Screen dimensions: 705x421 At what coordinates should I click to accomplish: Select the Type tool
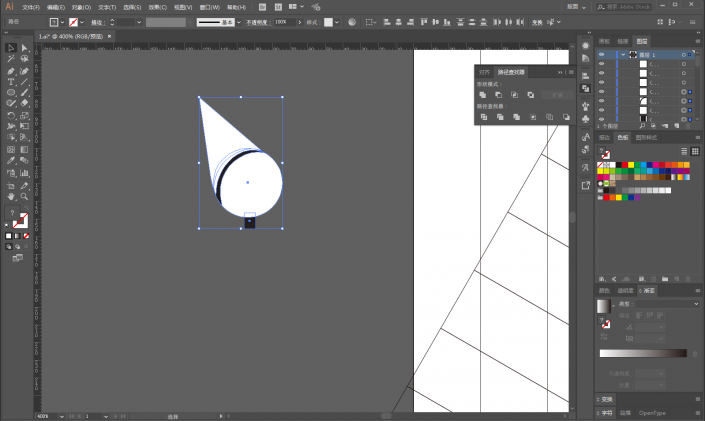pyautogui.click(x=11, y=82)
